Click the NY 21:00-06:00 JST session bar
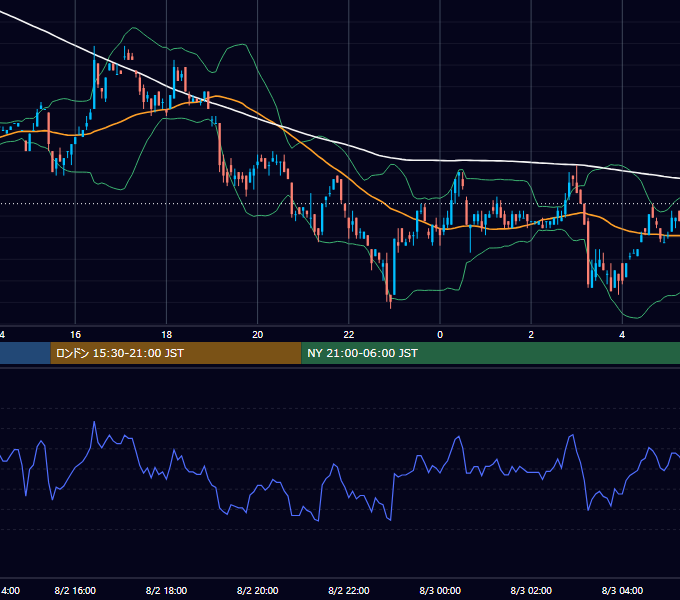 (x=490, y=353)
